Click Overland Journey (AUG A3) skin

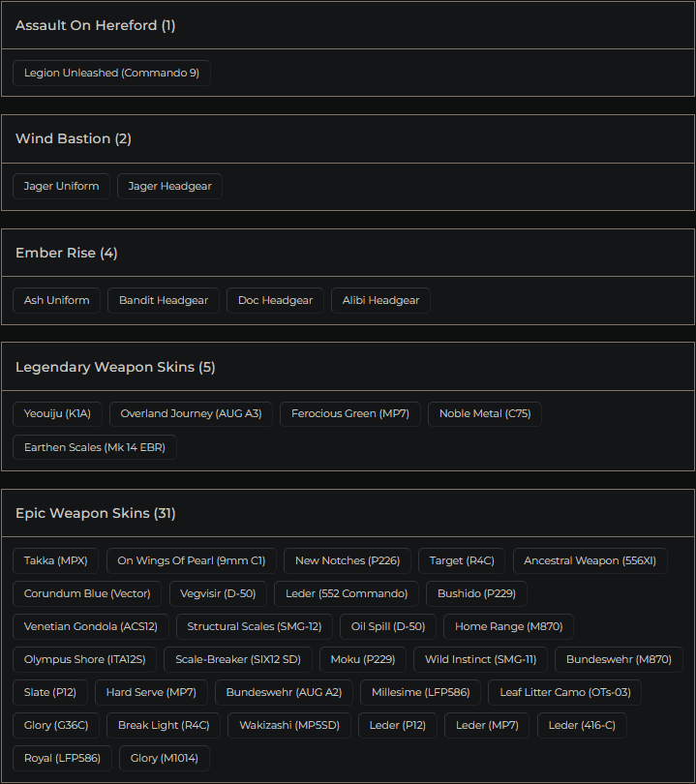click(x=191, y=413)
